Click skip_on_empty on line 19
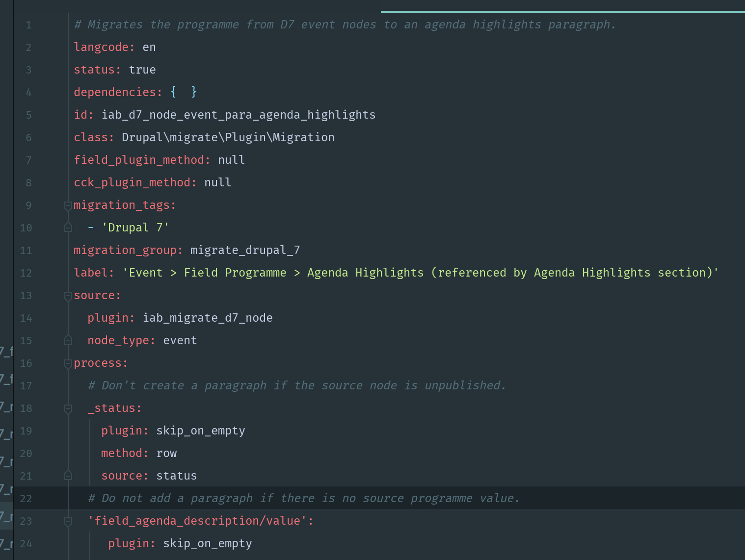This screenshot has width=745, height=560. pyautogui.click(x=201, y=431)
